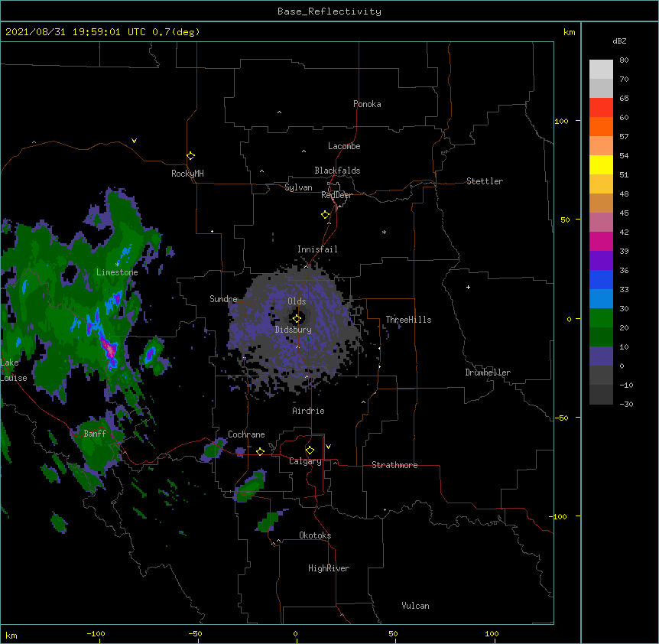659x644 pixels.
Task: Click the Lake Louise label
Action: (x=12, y=370)
